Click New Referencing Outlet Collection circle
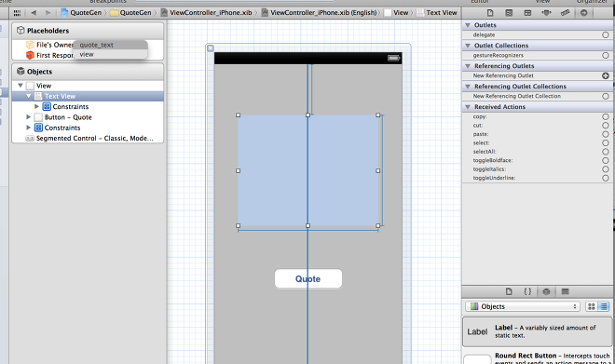This screenshot has width=615, height=364. coord(606,96)
